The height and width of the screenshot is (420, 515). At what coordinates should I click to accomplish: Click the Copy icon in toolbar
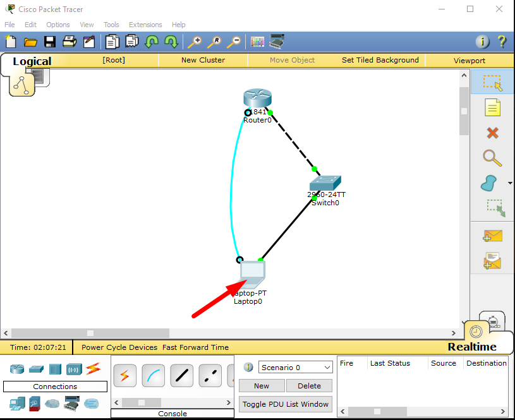coord(112,42)
